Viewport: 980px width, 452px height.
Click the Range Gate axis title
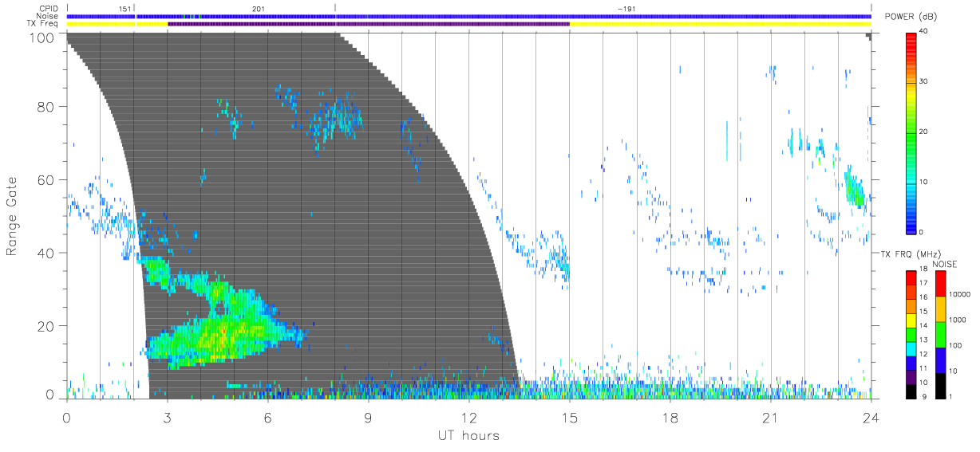[x=12, y=215]
